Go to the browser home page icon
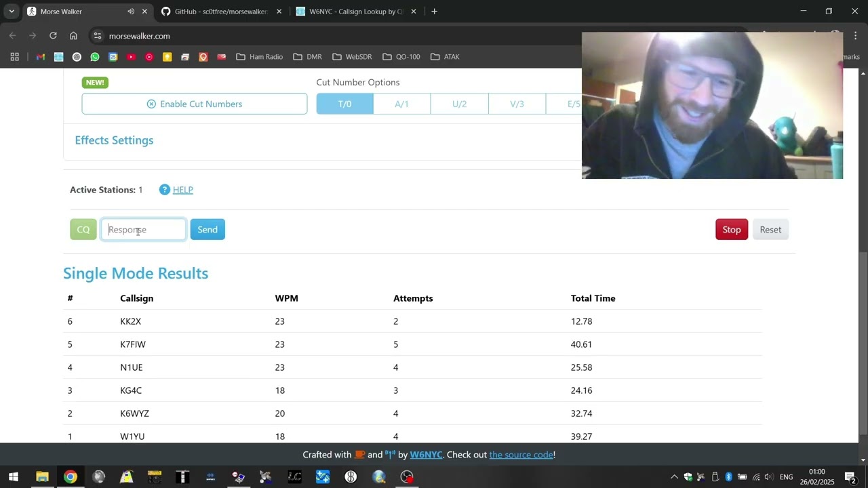 pos(73,36)
